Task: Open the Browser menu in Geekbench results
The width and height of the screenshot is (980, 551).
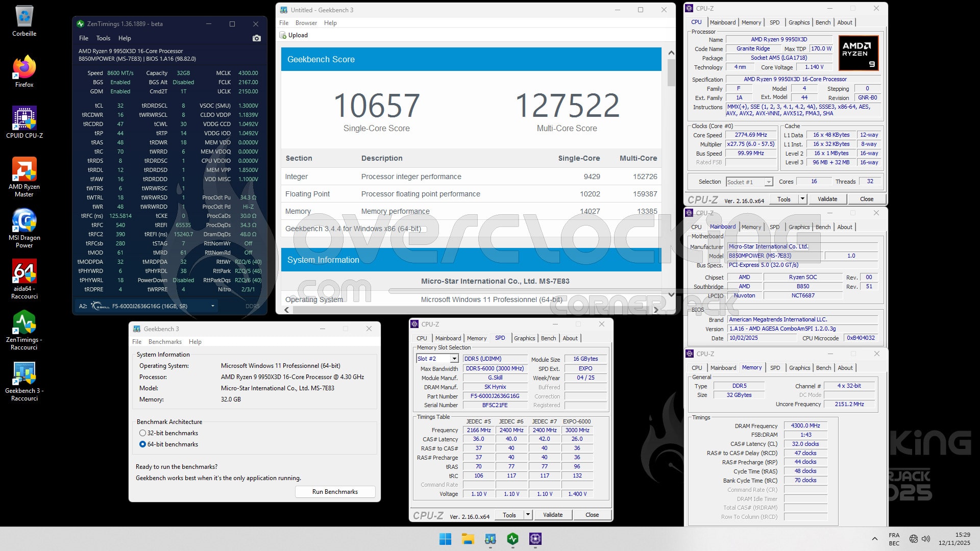Action: [306, 23]
